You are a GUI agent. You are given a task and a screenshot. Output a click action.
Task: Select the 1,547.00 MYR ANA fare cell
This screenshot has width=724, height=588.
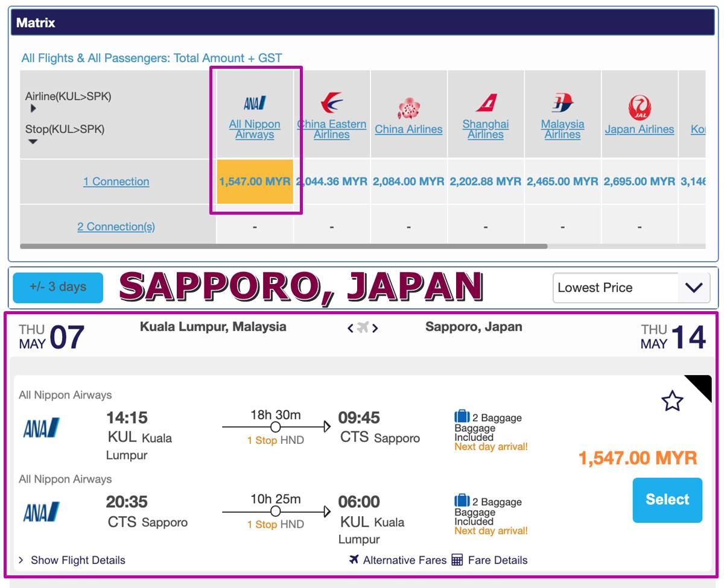click(x=255, y=182)
